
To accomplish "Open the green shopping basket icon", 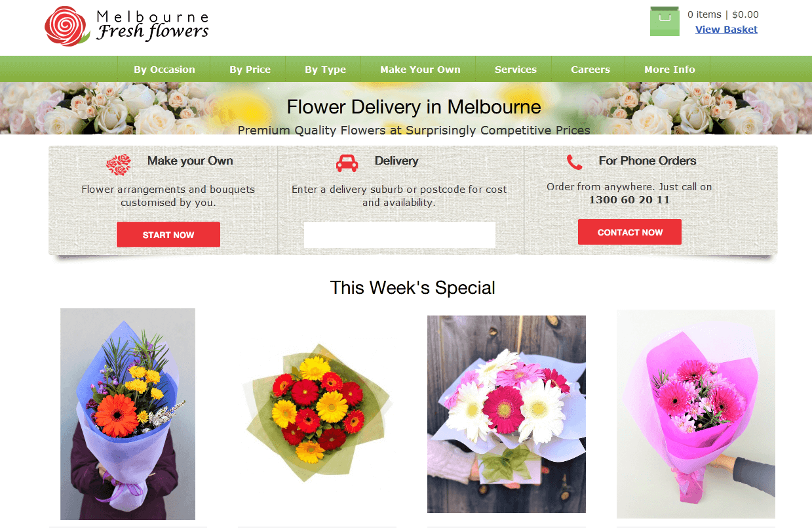I will (x=665, y=22).
